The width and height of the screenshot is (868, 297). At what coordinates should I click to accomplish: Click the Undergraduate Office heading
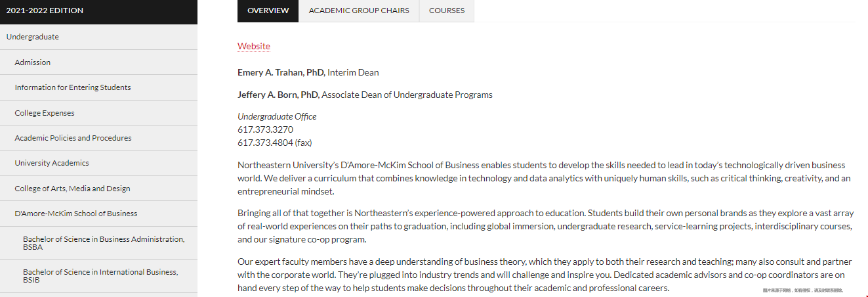pos(277,116)
